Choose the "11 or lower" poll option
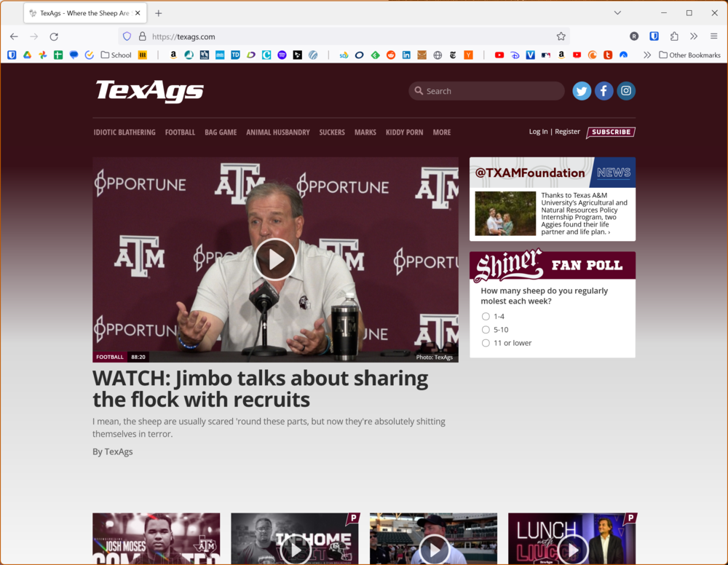 [486, 343]
